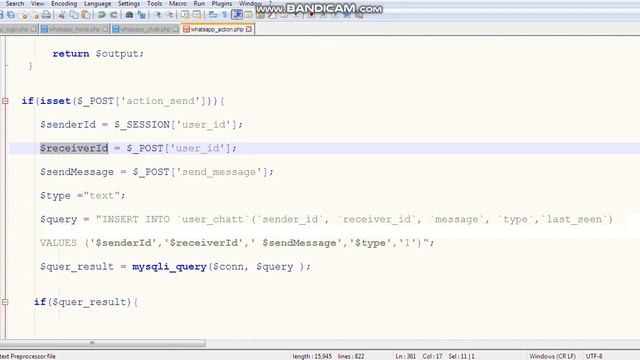
Task: Toggle Show All Characters paragraph icon
Action: click(224, 15)
